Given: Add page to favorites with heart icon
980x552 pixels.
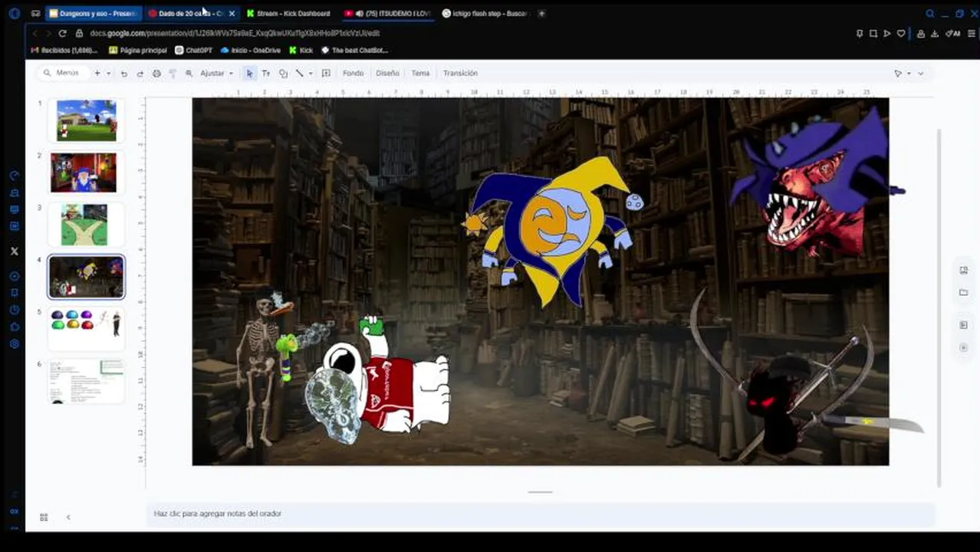Looking at the screenshot, I should [x=901, y=33].
